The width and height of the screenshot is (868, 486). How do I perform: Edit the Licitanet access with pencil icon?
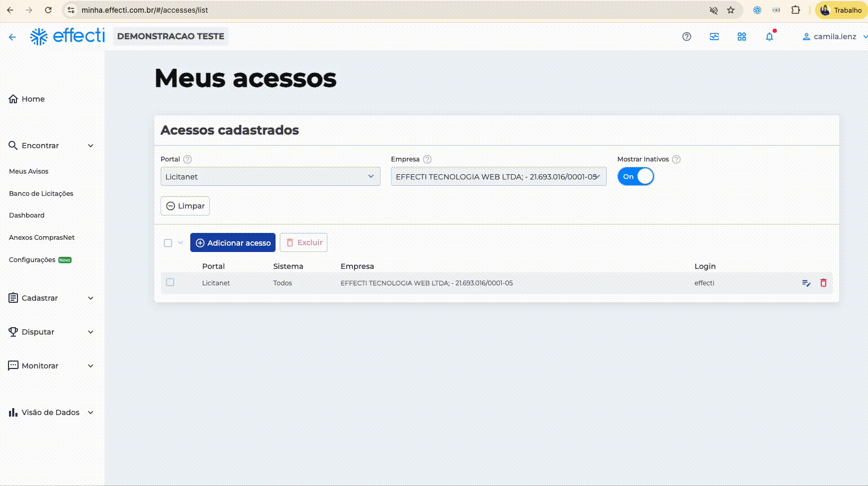point(807,283)
